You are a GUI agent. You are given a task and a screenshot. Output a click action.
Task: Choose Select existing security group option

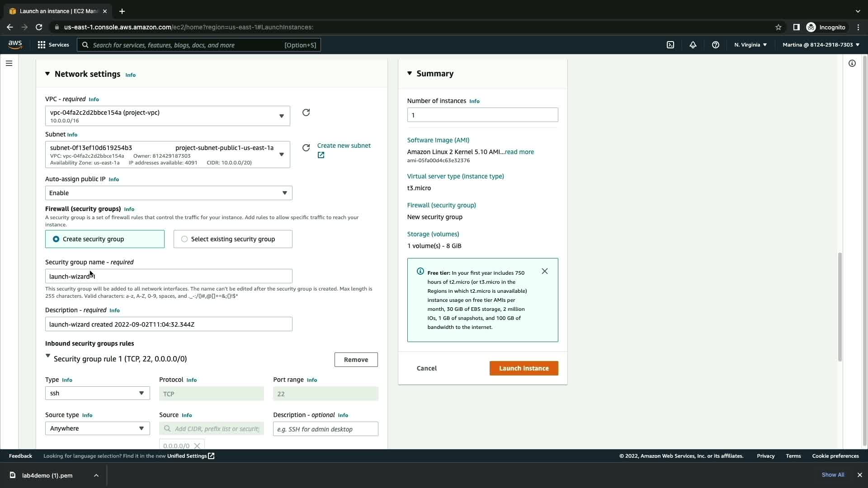[x=184, y=239]
